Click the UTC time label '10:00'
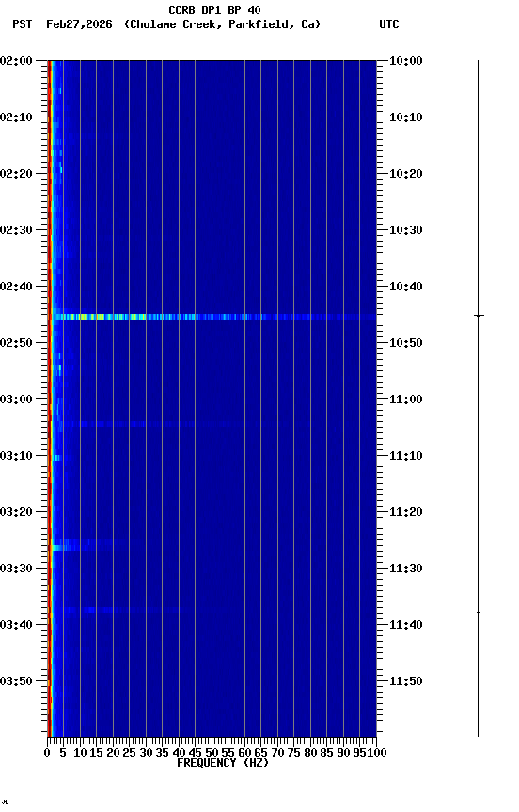Screen dimensions: 519x812 tap(406, 60)
